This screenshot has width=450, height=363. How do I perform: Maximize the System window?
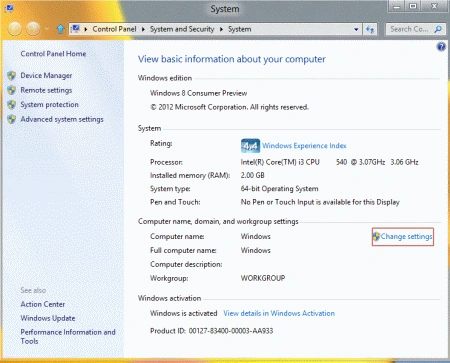[413, 7]
